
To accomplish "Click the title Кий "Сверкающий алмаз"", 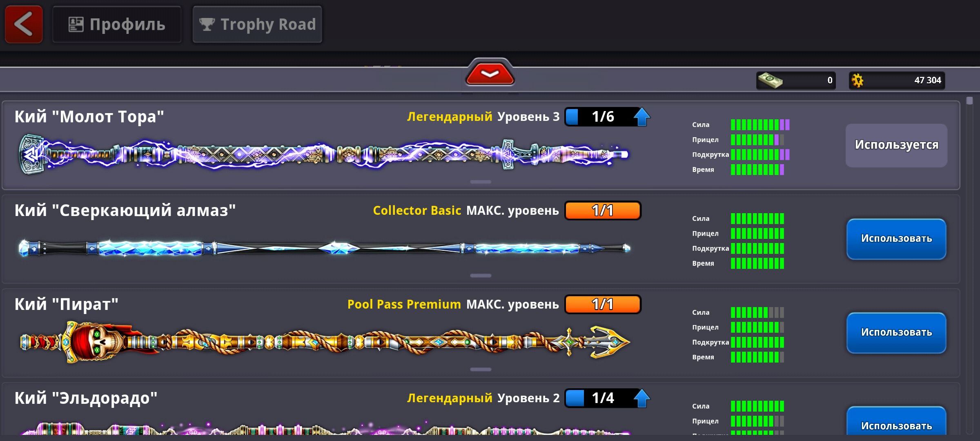I will coord(125,211).
